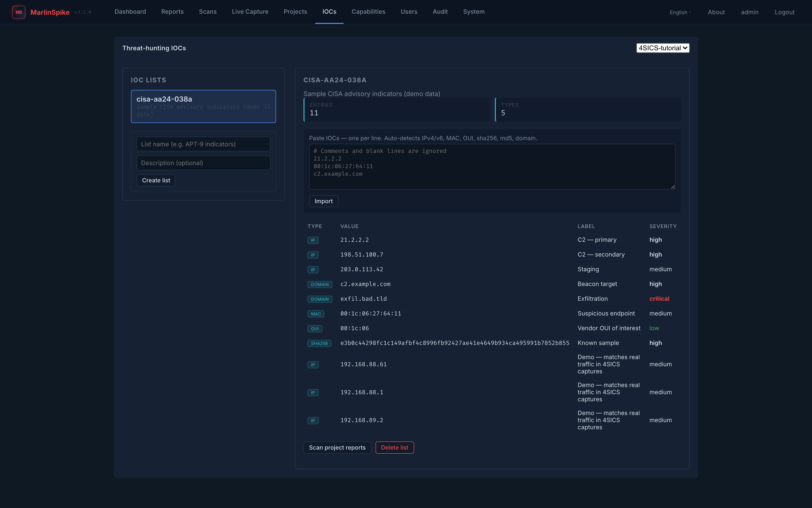Go to the Reports tab
Viewport: 812px width, 508px height.
pos(173,12)
